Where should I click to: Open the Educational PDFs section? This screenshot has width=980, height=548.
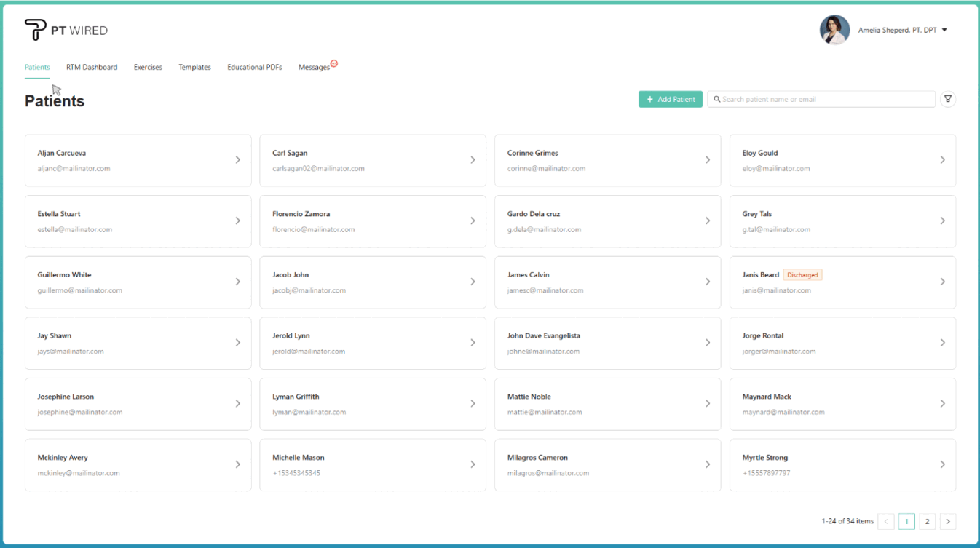point(254,67)
